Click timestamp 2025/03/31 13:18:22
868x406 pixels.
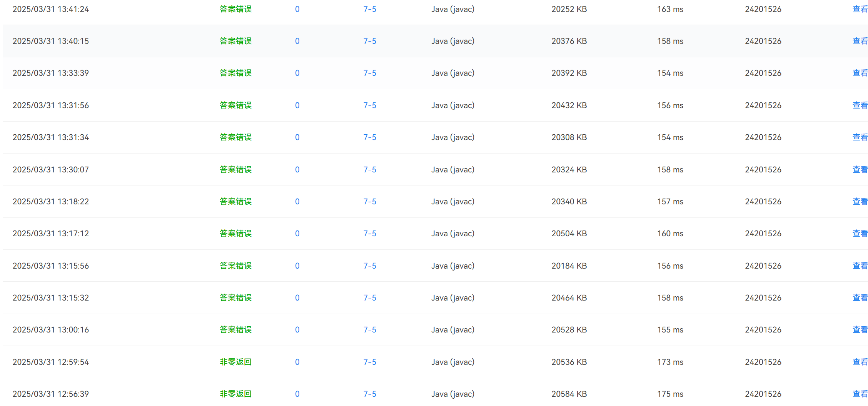click(x=51, y=202)
